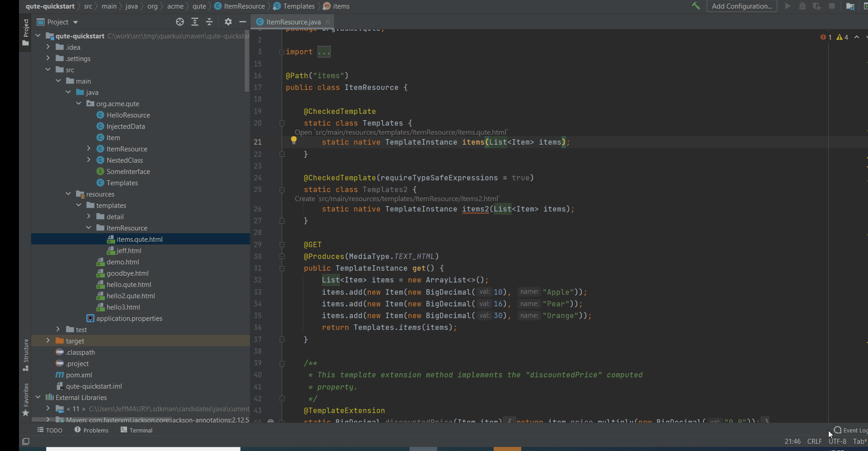Click the Expand All icon in Project panel
The width and height of the screenshot is (868, 451).
pos(195,22)
